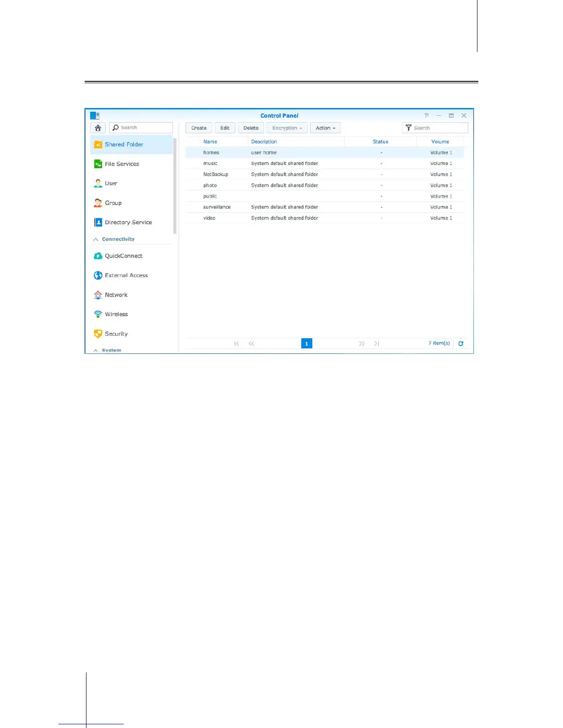
Task: Sort by the Volume column header
Action: [440, 142]
